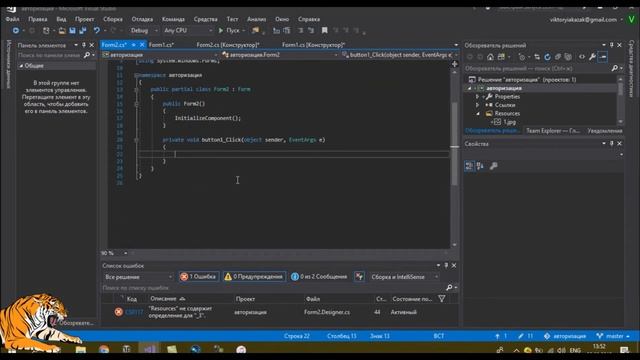Image resolution: width=640 pixels, height=360 pixels.
Task: Toggle the 0 из 2 Сообщения filter
Action: tap(319, 277)
